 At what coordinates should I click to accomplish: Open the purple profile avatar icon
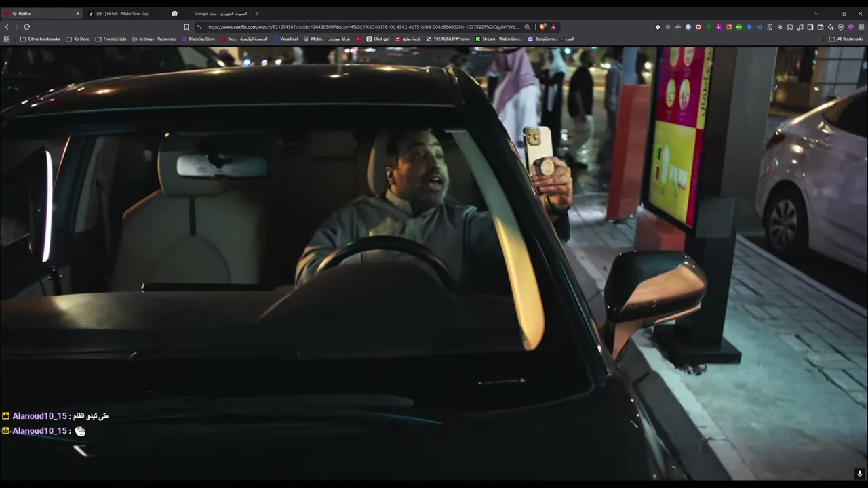(851, 27)
